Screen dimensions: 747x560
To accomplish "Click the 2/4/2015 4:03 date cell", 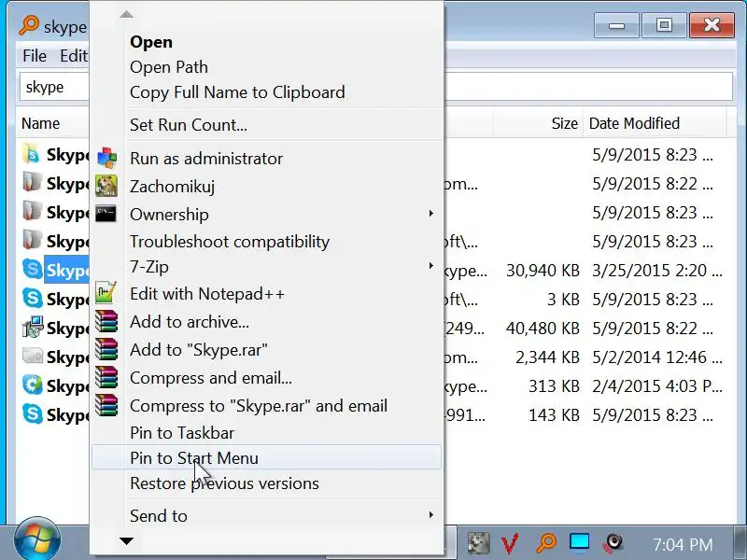I will (x=657, y=386).
